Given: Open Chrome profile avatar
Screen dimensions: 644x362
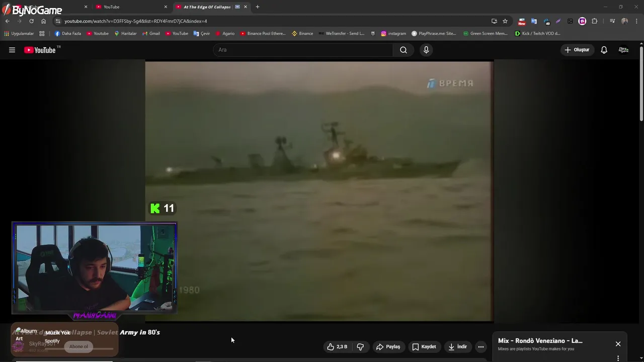Looking at the screenshot, I should click(624, 21).
